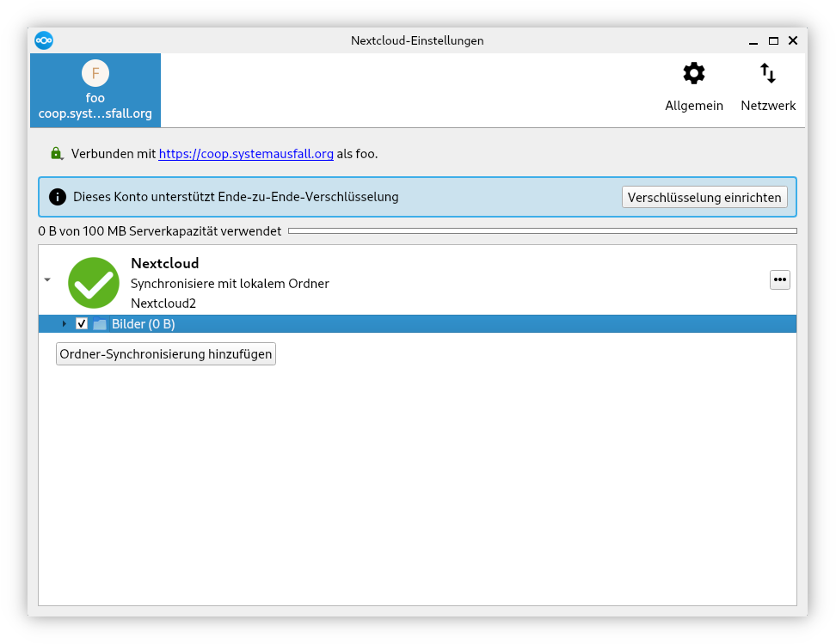Image resolution: width=836 pixels, height=644 pixels.
Task: Uncheck the Bilder folder checkbox
Action: click(x=82, y=323)
